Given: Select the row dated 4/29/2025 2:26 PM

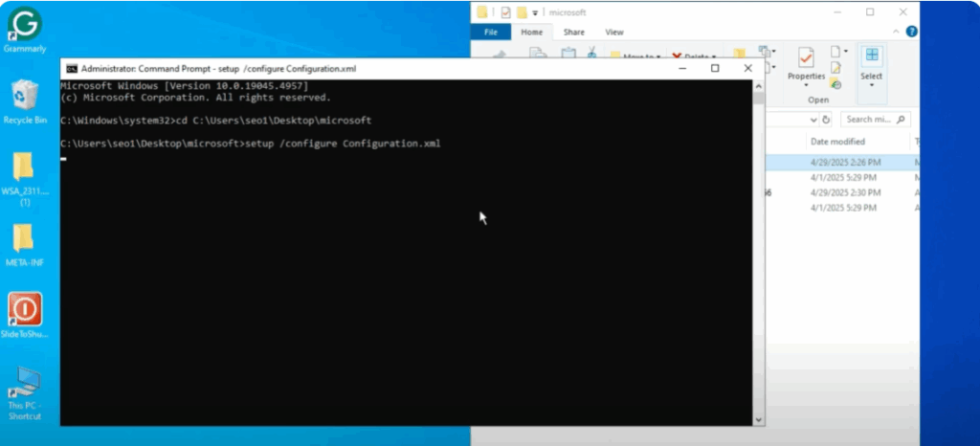Looking at the screenshot, I should [842, 162].
